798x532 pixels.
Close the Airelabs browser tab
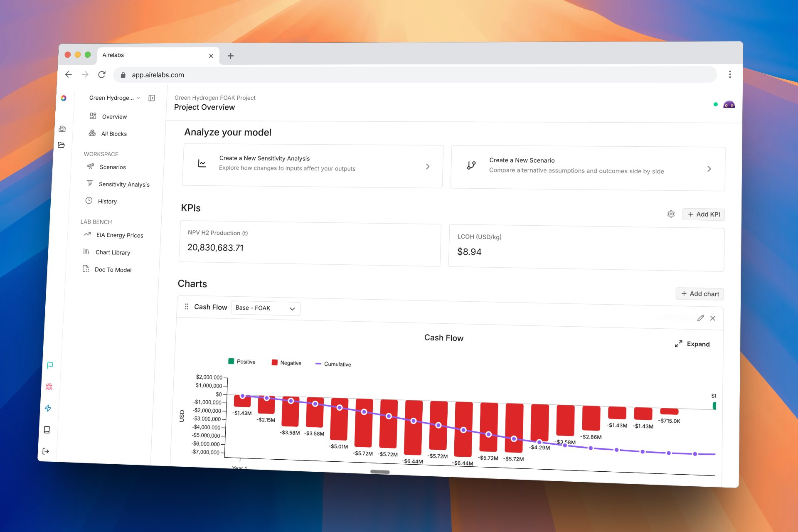coord(211,56)
